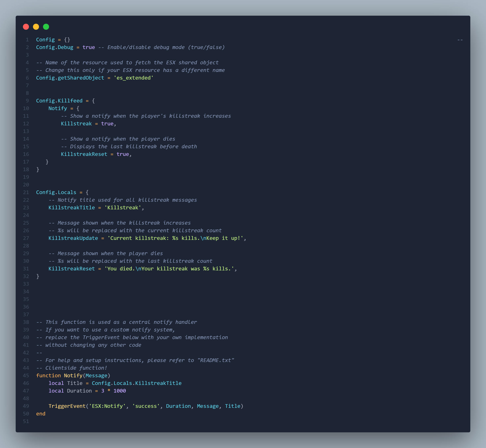Click 'TriggerEvent' on line 49
The image size is (486, 448).
click(67, 406)
